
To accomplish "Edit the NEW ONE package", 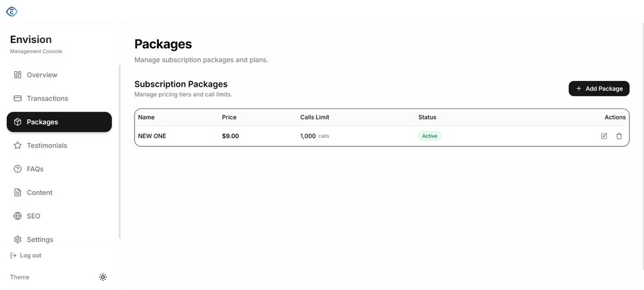I will 604,136.
